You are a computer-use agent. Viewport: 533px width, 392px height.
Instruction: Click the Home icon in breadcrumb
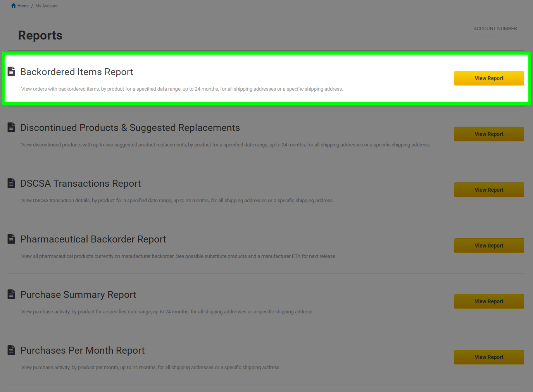click(x=14, y=6)
